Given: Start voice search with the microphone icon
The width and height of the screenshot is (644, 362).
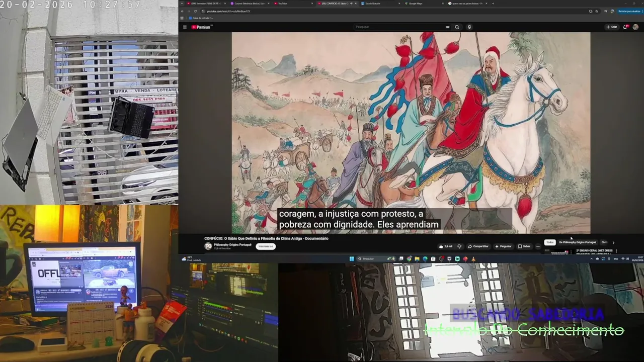Looking at the screenshot, I should (x=469, y=27).
